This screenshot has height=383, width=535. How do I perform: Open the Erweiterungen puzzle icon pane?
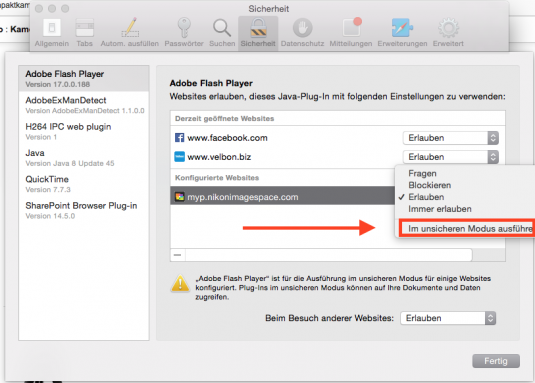coord(402,33)
